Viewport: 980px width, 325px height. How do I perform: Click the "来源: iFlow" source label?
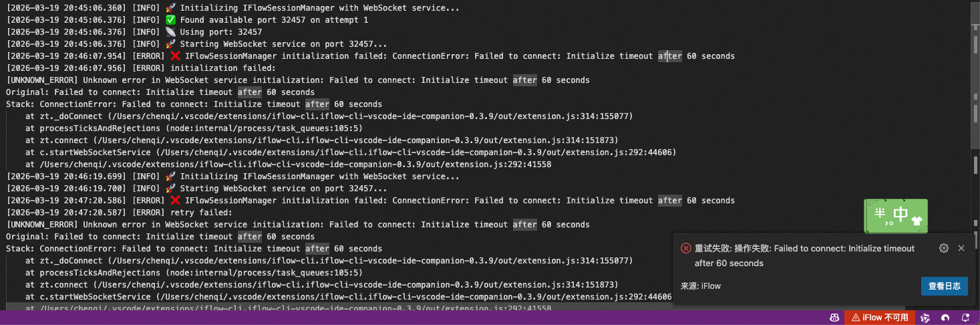(x=701, y=286)
